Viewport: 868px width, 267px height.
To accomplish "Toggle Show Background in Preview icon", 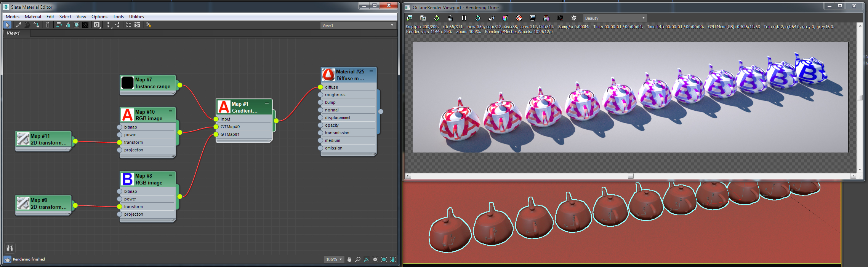I will [x=85, y=25].
